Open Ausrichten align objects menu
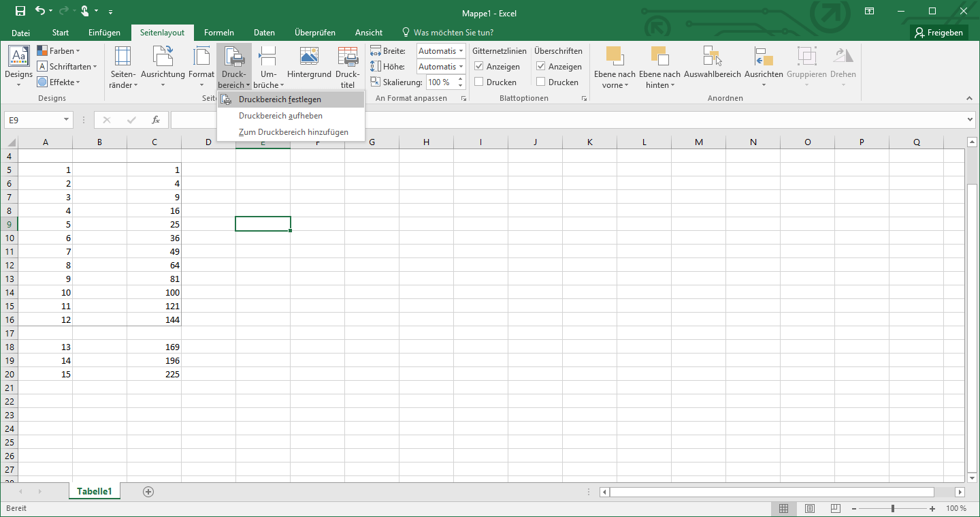980x517 pixels. pos(764,67)
